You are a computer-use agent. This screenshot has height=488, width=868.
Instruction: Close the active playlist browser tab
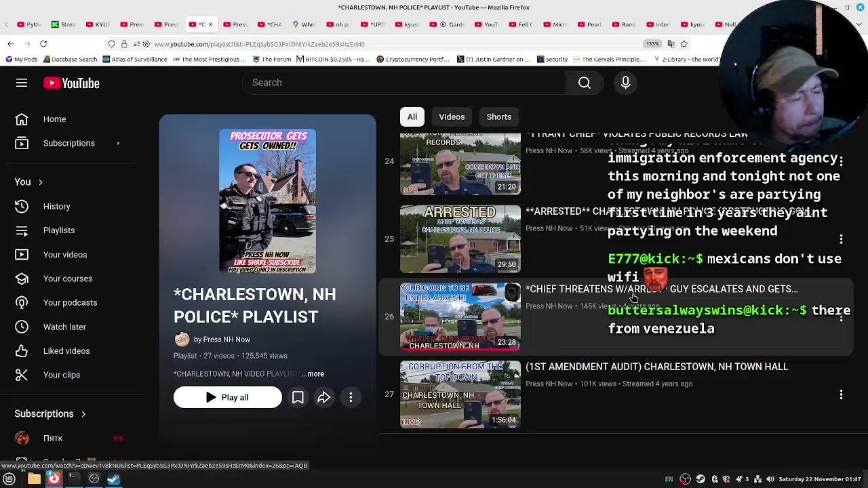point(210,24)
